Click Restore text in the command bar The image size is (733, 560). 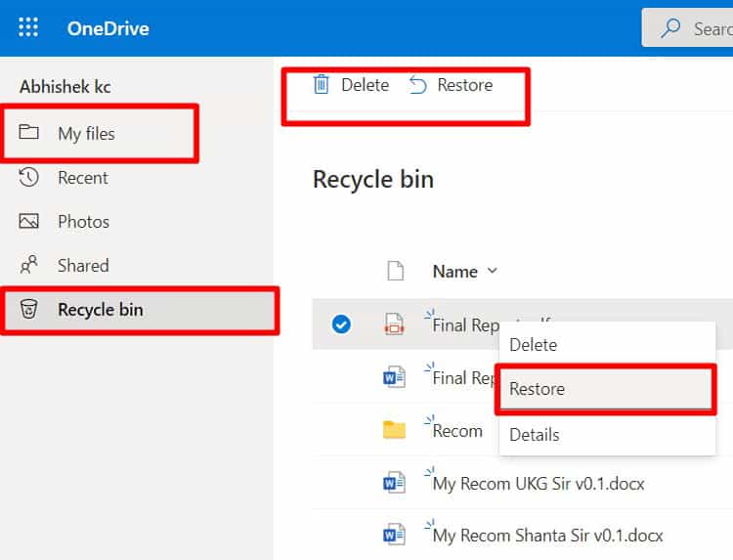coord(464,85)
